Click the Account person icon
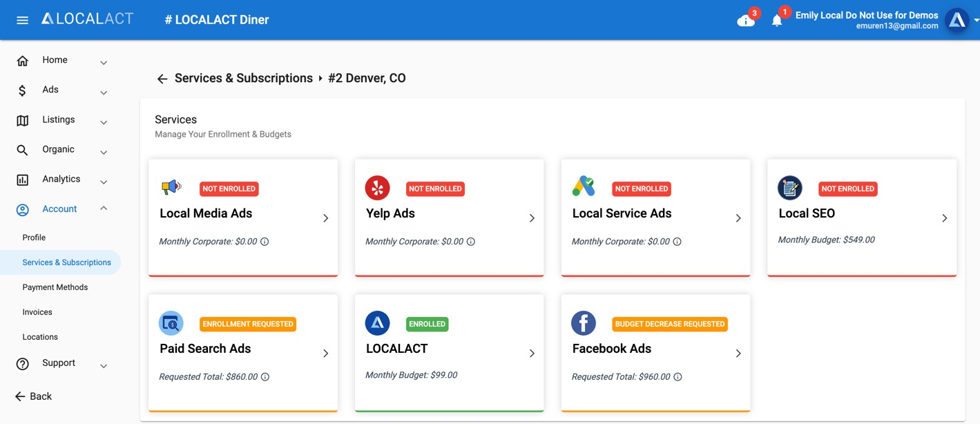 tap(23, 209)
